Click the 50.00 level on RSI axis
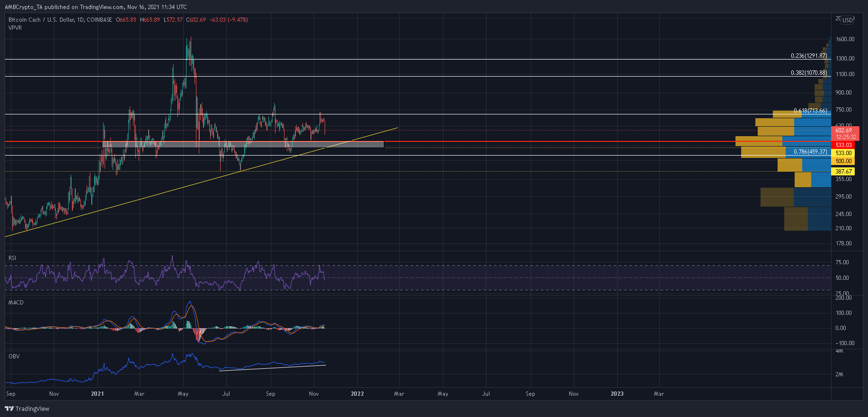 click(842, 278)
